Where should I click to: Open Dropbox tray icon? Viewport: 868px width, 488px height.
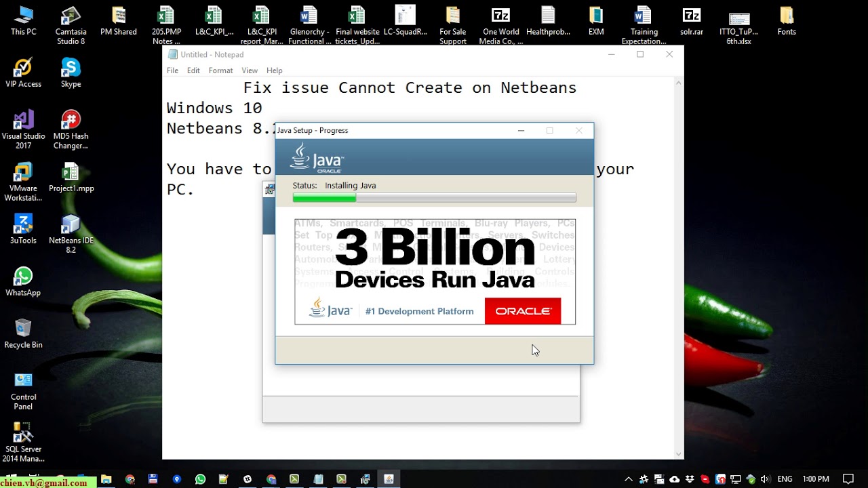click(x=690, y=479)
